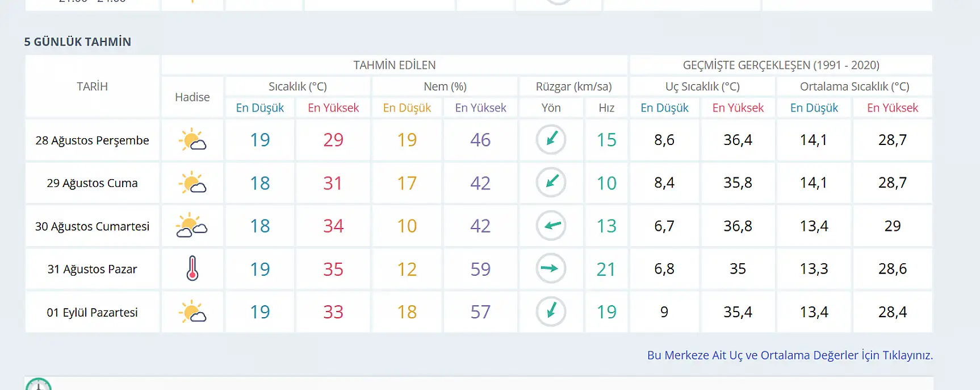Image resolution: width=980 pixels, height=390 pixels.
Task: Click partly cloudy icon for 29 Ağustos Cuma
Action: [192, 183]
